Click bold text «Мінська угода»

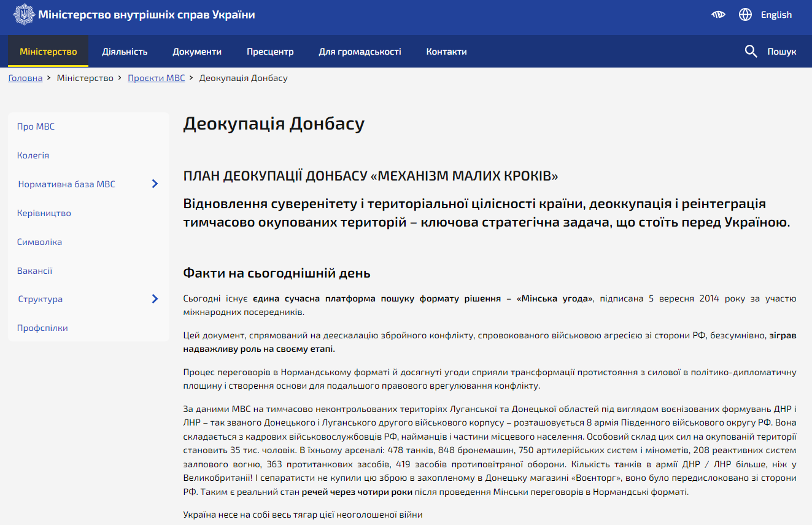(555, 298)
